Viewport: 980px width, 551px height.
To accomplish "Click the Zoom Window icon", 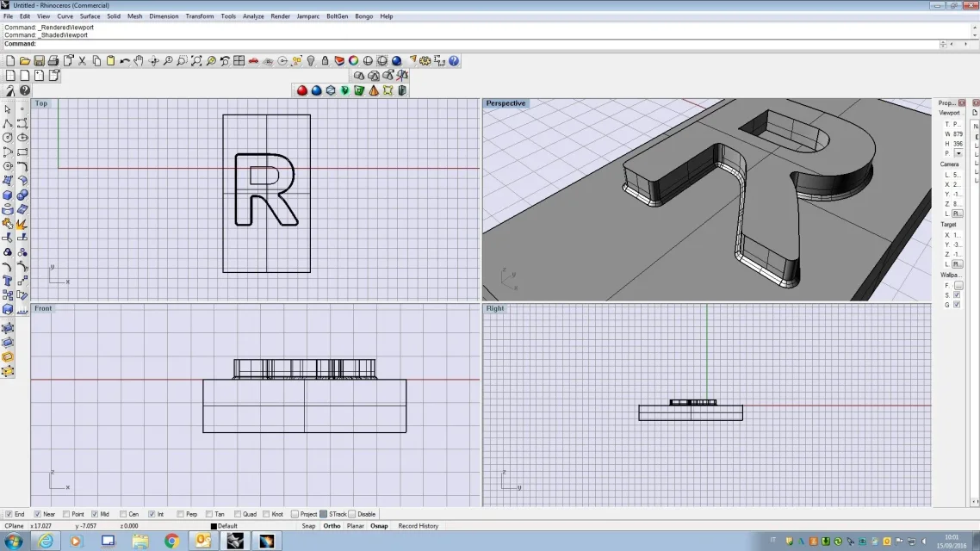I will pos(182,60).
